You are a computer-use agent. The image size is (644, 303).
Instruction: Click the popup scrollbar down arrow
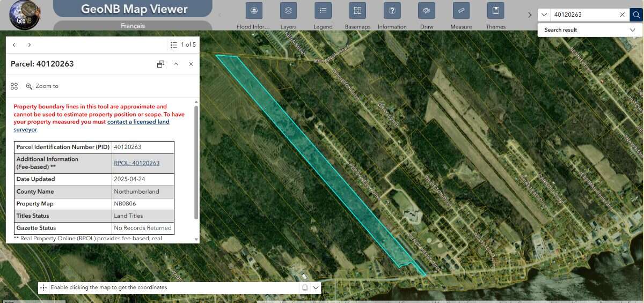[x=196, y=239]
